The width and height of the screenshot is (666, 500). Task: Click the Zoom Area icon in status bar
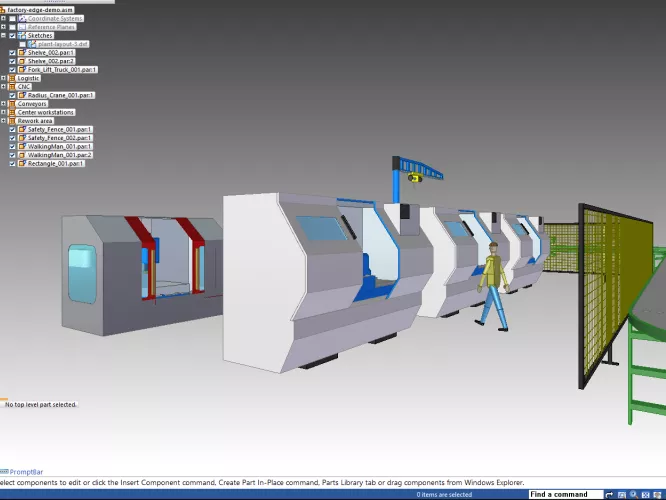pos(622,494)
